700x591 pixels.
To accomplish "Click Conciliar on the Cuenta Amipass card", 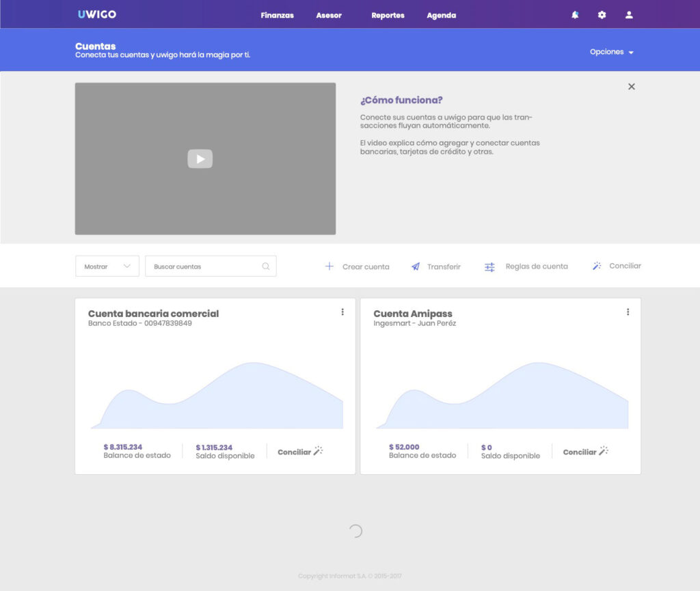I will click(x=580, y=452).
